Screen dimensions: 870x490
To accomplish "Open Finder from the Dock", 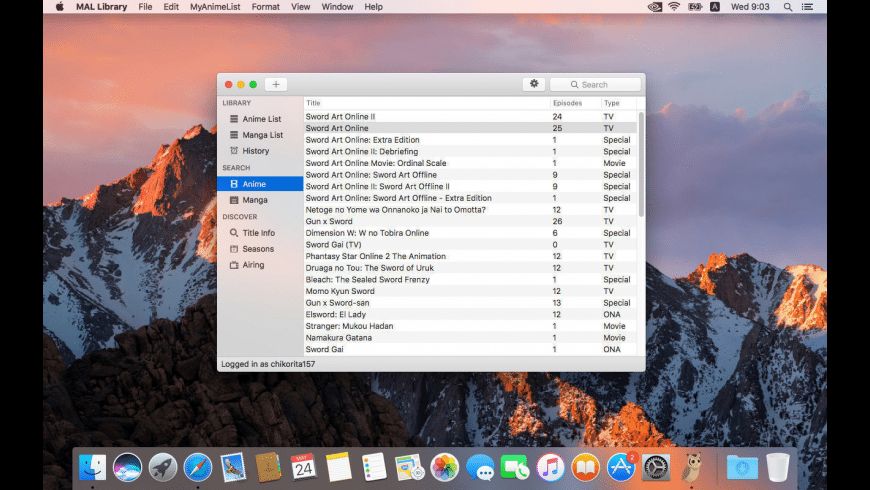I will [x=92, y=467].
